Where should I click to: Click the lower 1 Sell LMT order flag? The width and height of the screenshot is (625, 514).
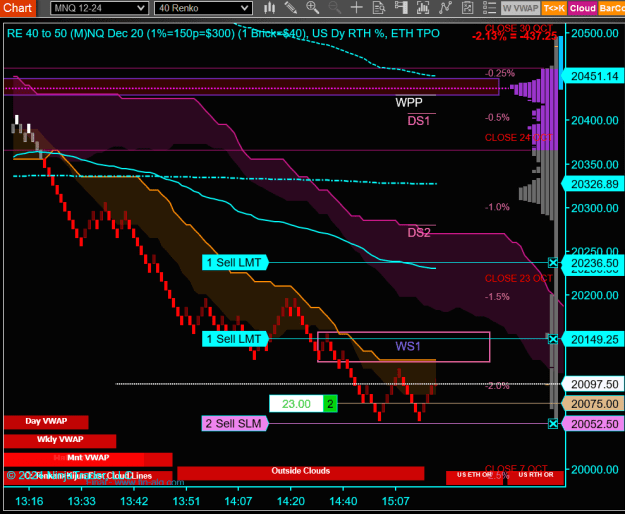235,339
